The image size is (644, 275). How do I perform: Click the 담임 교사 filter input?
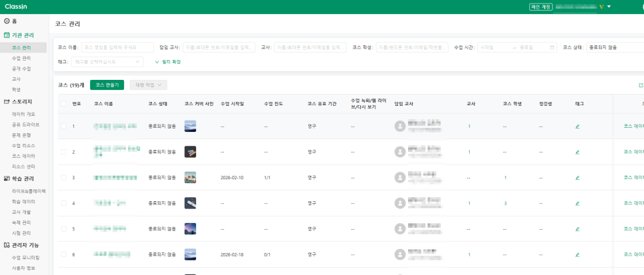[x=219, y=47]
